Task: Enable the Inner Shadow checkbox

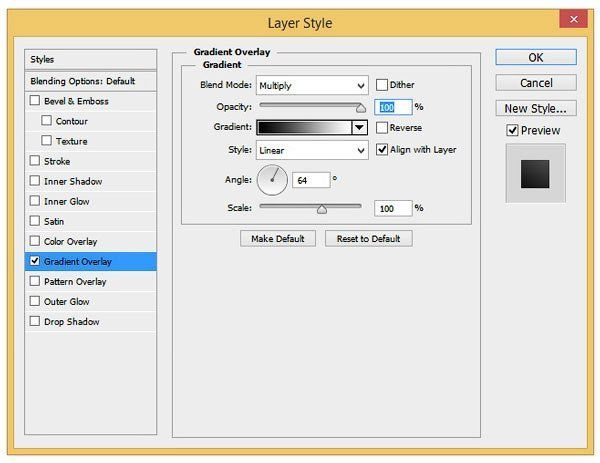Action: click(x=35, y=181)
